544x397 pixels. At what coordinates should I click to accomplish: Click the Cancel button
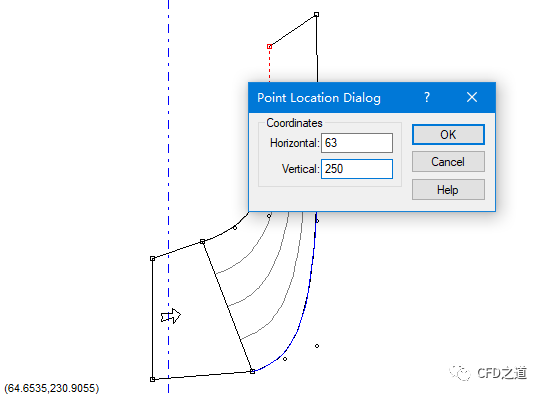[448, 162]
